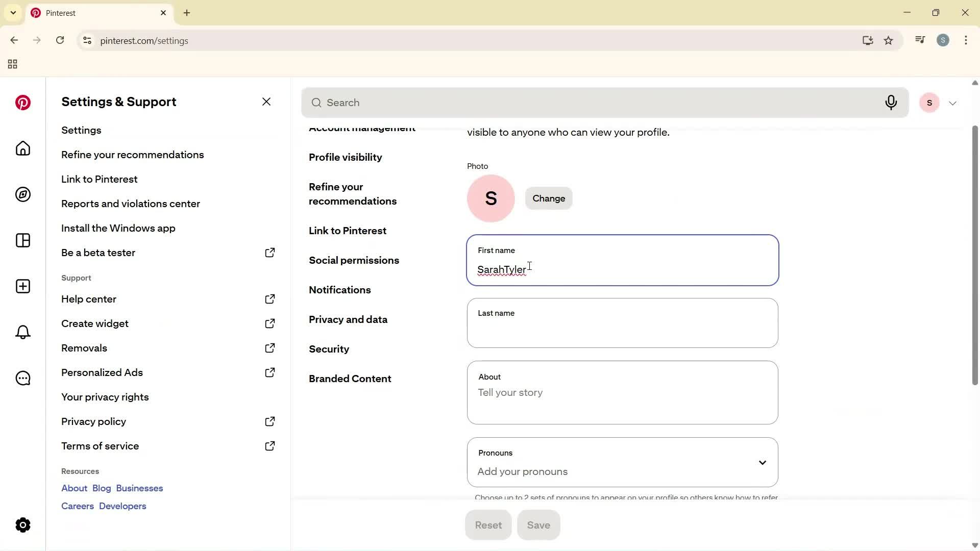Click the Pinterest logo in the sidebar
This screenshot has height=551, width=980.
pos(22,103)
